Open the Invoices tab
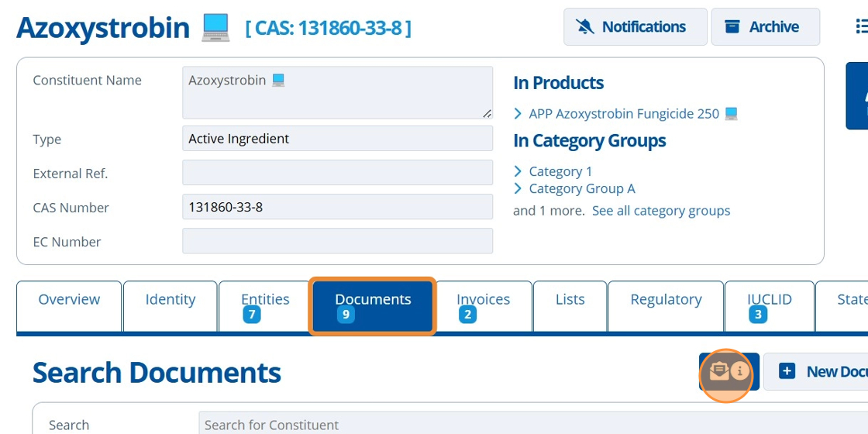The height and width of the screenshot is (434, 868). 483,305
